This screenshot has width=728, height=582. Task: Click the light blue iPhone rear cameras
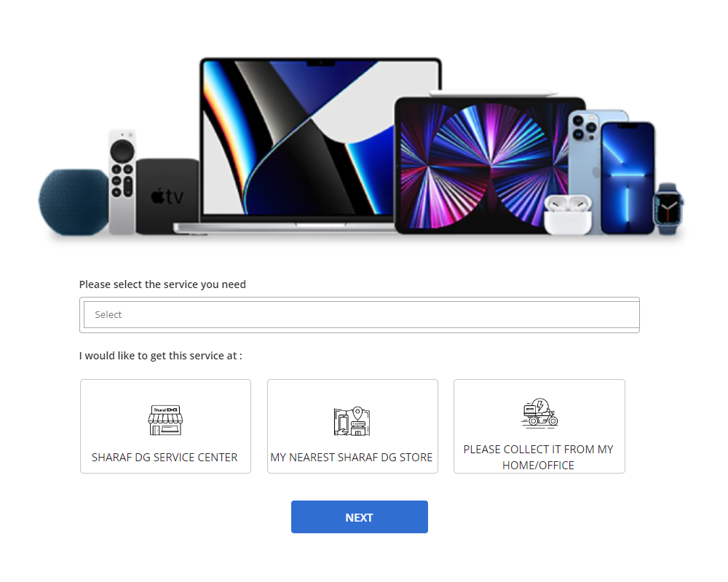[x=584, y=127]
